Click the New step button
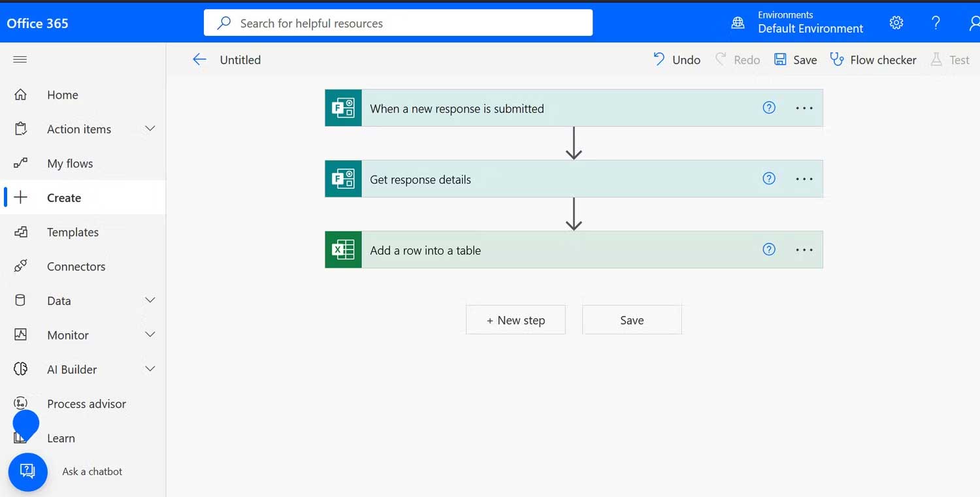 click(x=515, y=319)
